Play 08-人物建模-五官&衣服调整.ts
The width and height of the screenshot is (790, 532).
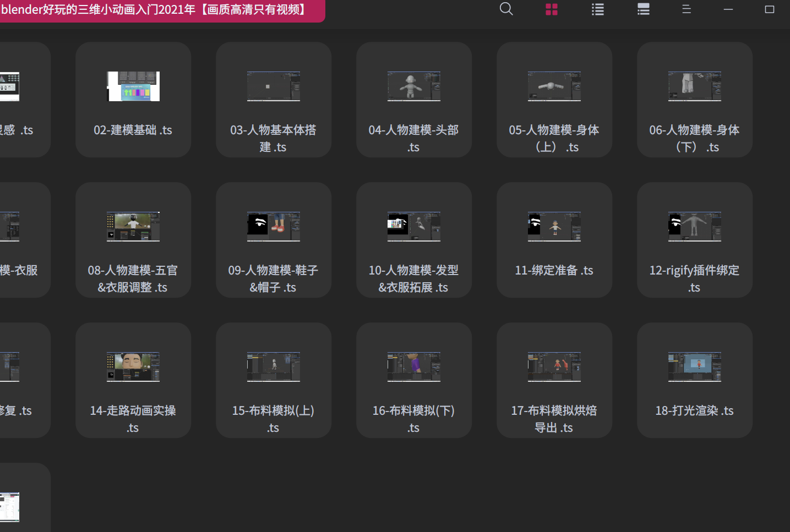pos(133,240)
